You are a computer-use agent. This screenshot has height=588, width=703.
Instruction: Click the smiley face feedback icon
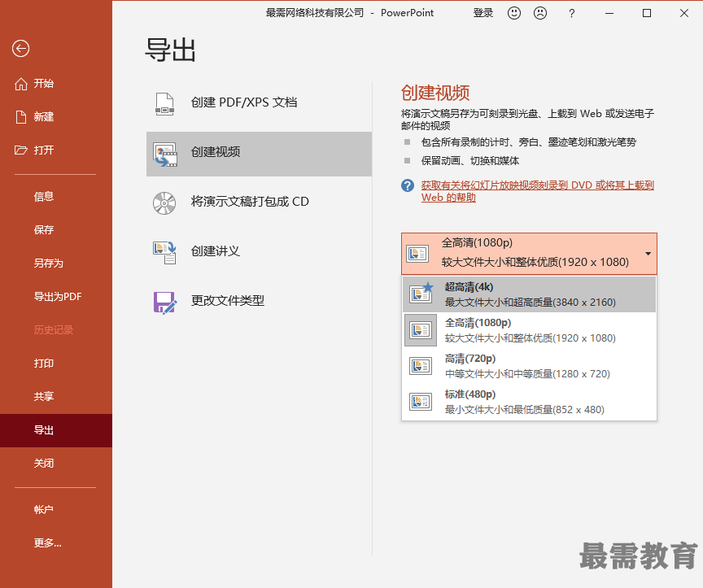(x=514, y=13)
